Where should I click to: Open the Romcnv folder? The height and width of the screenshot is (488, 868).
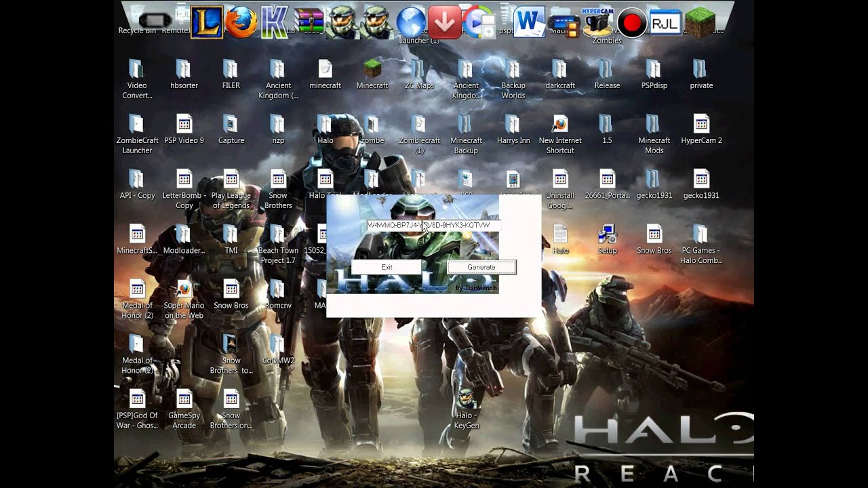[278, 294]
